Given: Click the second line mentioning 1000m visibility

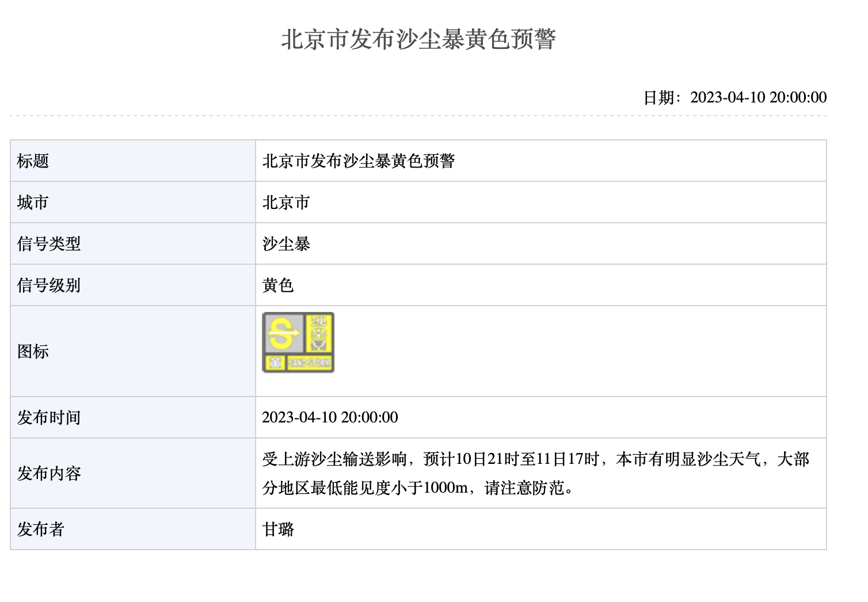Looking at the screenshot, I should click(417, 488).
